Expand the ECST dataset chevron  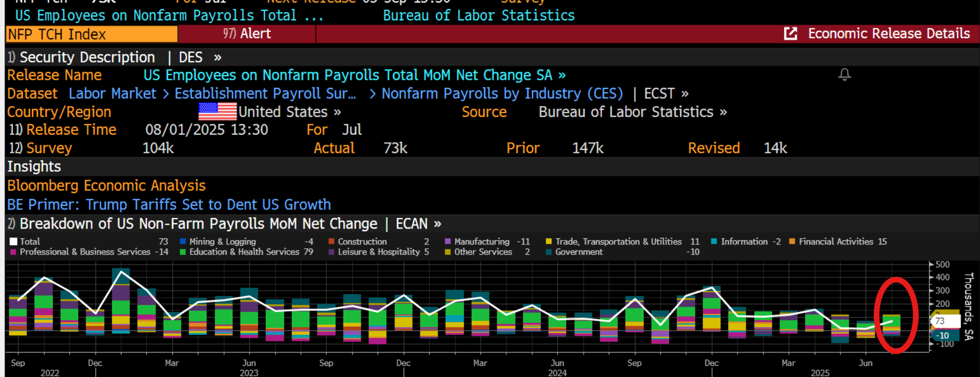685,94
